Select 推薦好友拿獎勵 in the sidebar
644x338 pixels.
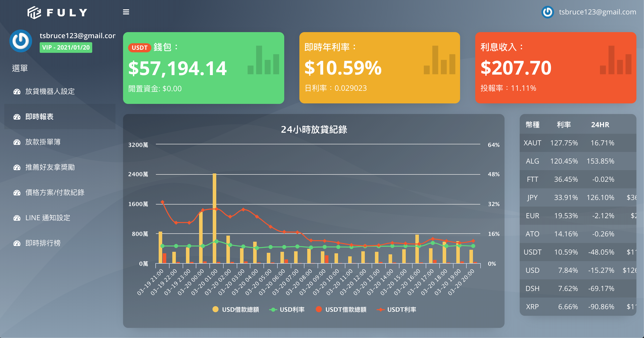coord(17,167)
